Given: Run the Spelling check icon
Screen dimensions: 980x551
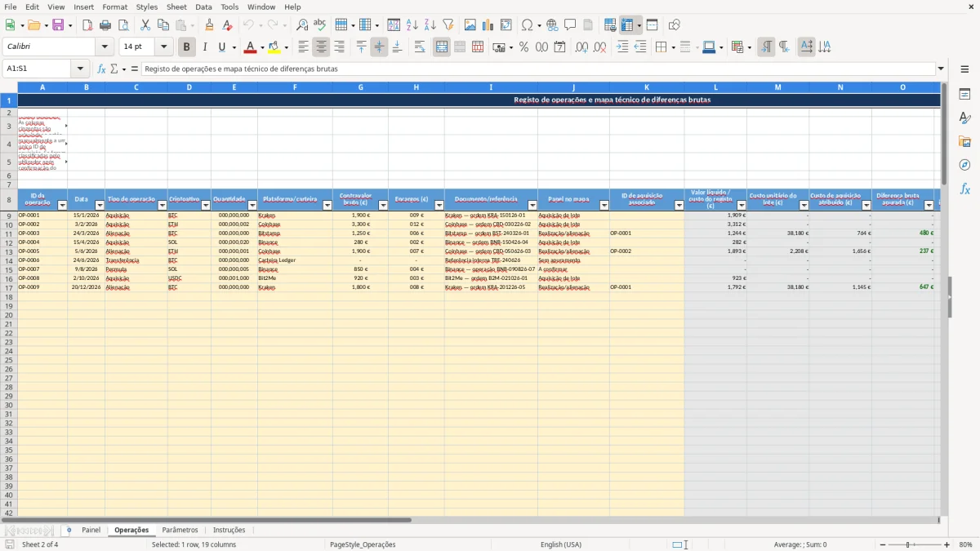Looking at the screenshot, I should 319,25.
